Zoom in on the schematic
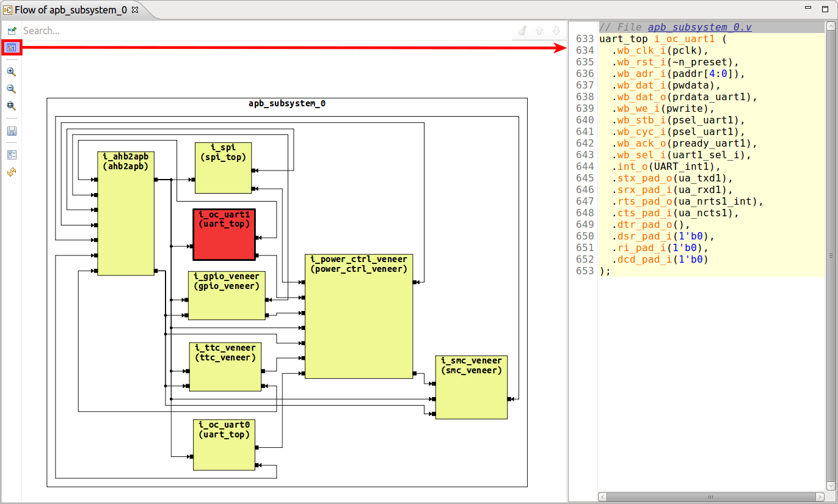The width and height of the screenshot is (838, 504). 11,71
